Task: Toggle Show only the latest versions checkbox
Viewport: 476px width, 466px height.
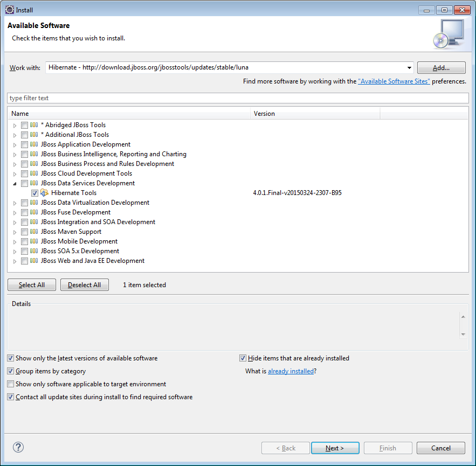Action: coord(11,358)
